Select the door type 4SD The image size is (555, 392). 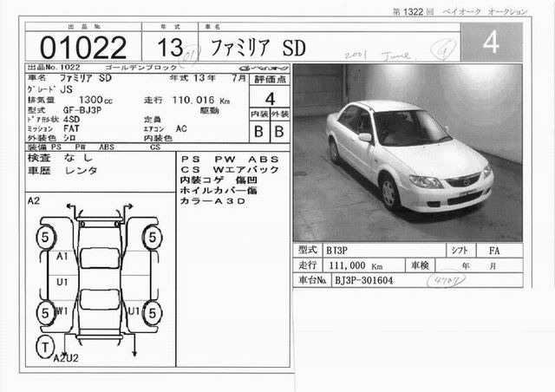[71, 120]
